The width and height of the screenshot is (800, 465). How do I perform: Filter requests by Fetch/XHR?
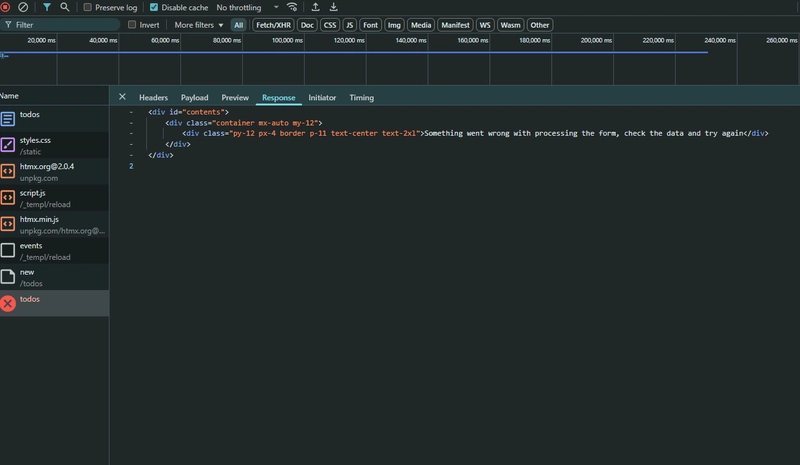click(273, 25)
